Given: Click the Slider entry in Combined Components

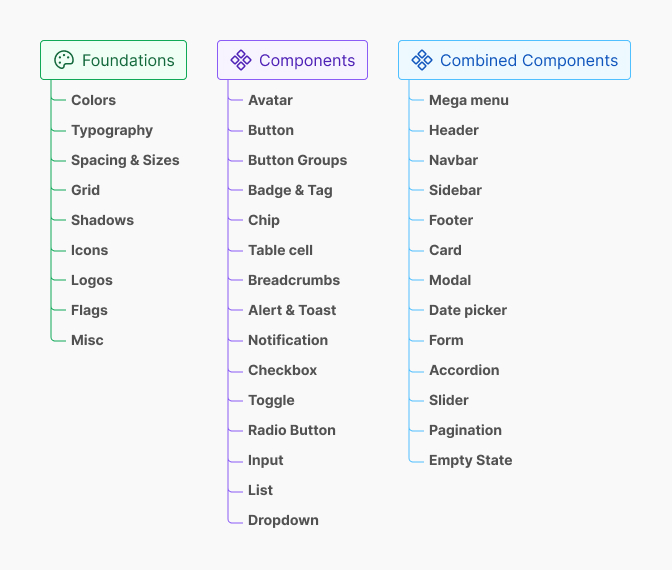Looking at the screenshot, I should 448,400.
